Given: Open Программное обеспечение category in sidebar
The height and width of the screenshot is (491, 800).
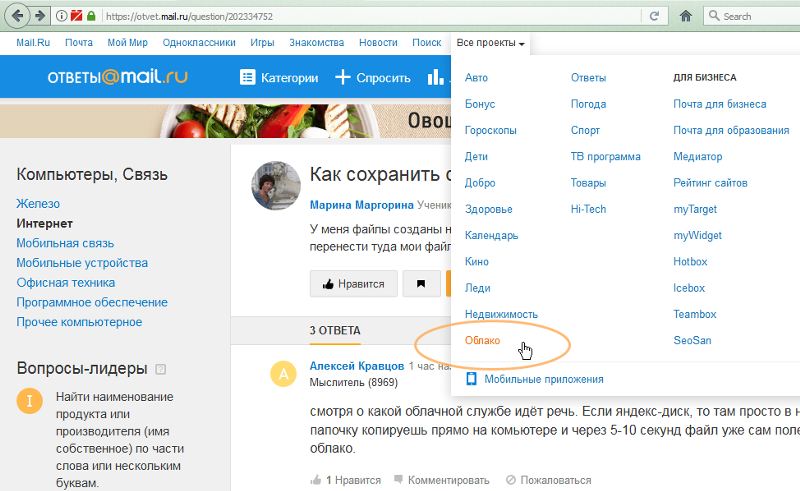Looking at the screenshot, I should coord(92,302).
